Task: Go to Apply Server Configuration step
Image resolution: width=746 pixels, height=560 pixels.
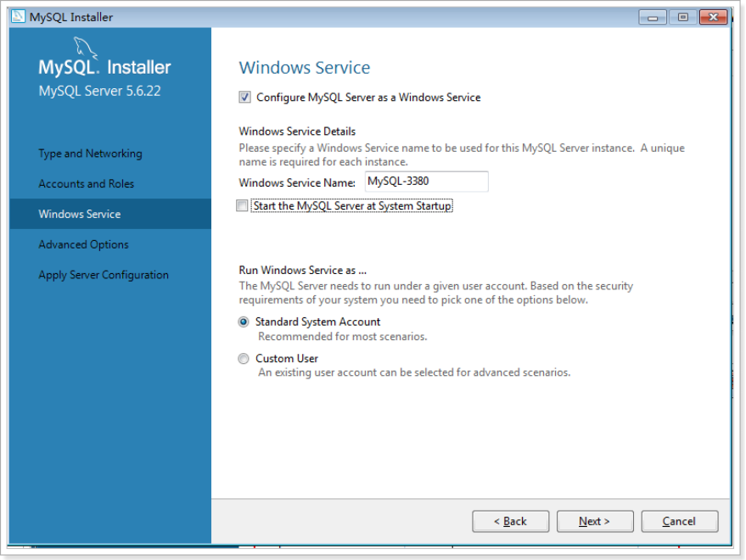Action: [x=104, y=275]
